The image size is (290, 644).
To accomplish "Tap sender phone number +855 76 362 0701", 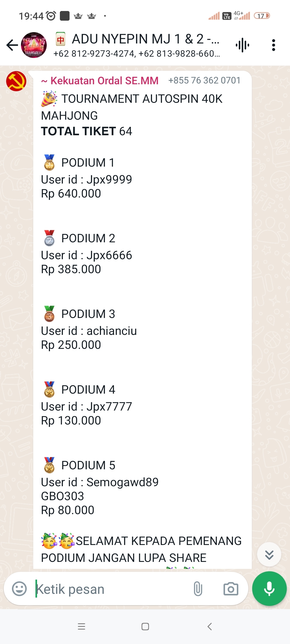I will pos(204,80).
